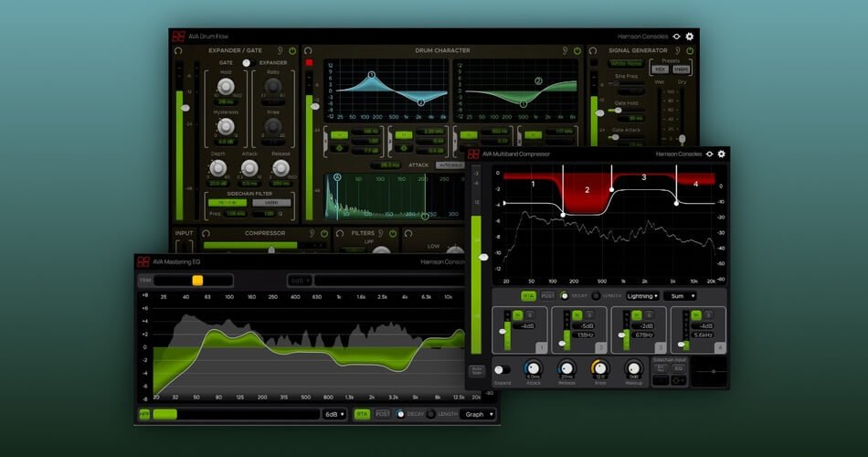Image resolution: width=868 pixels, height=457 pixels.
Task: Click the AVA Multiband Compressor logo icon
Action: pyautogui.click(x=474, y=154)
